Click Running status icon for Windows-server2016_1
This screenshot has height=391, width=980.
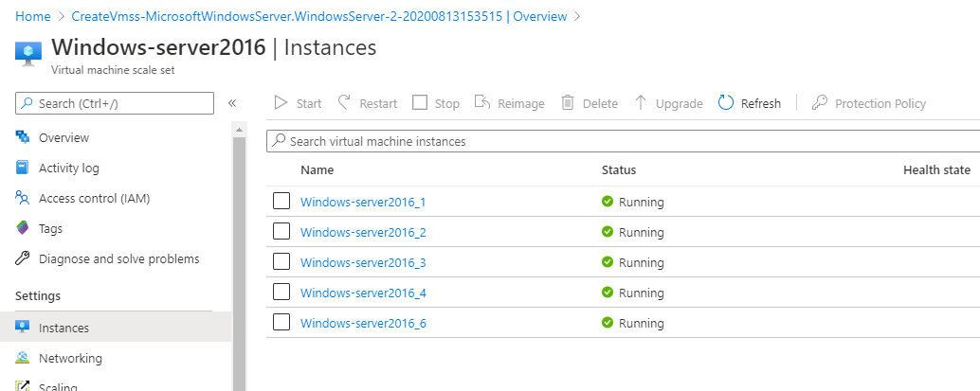[x=608, y=201]
